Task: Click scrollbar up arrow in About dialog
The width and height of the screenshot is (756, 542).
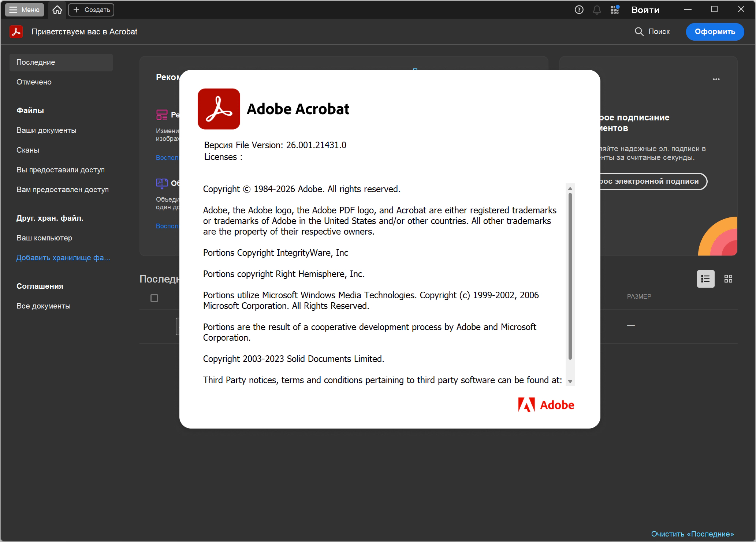Action: click(570, 188)
